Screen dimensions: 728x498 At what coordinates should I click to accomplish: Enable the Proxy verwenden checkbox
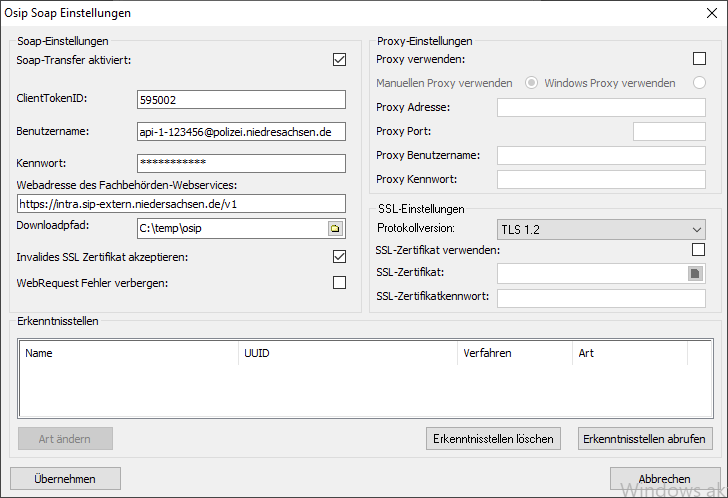pyautogui.click(x=699, y=59)
